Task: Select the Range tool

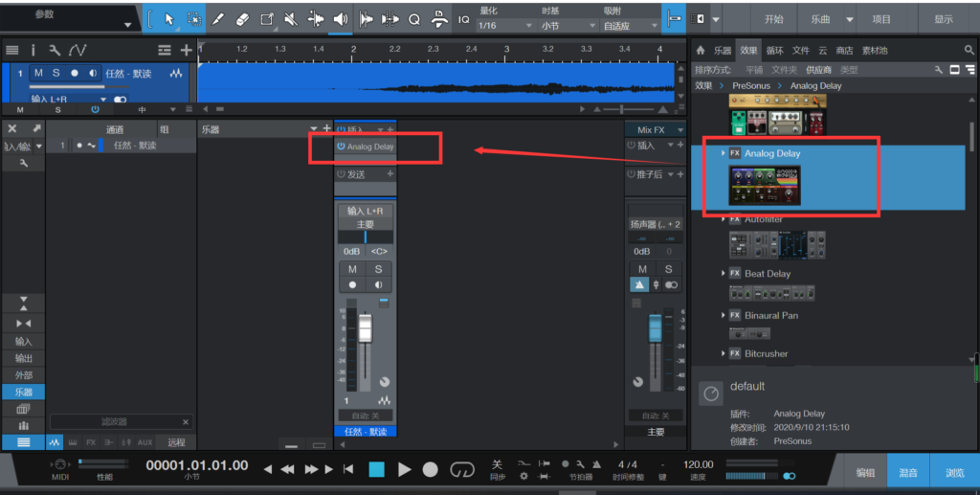Action: [x=193, y=19]
